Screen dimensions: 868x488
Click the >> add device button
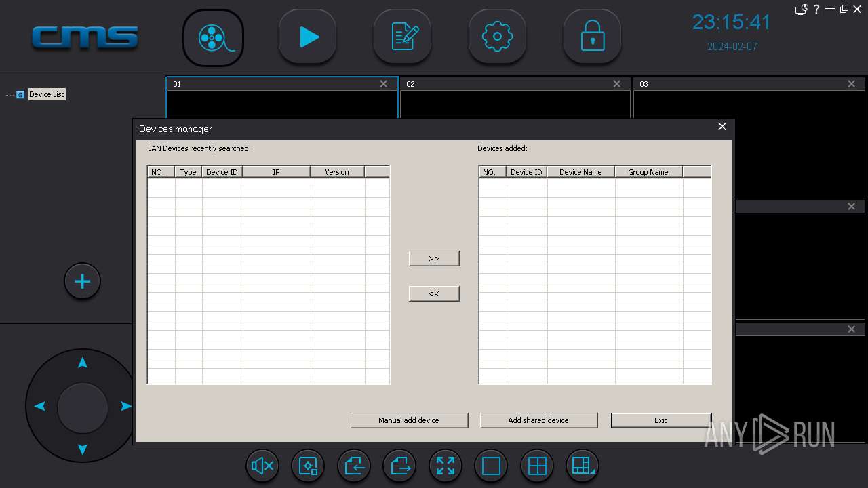point(434,258)
